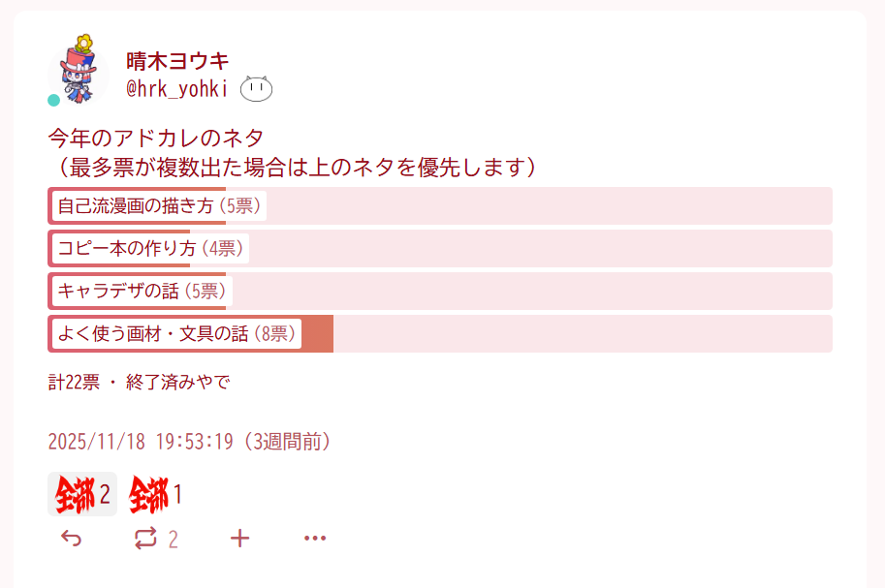Toggle the first 全部 reaction with count 2
Screen dimensions: 885x588
click(x=82, y=495)
